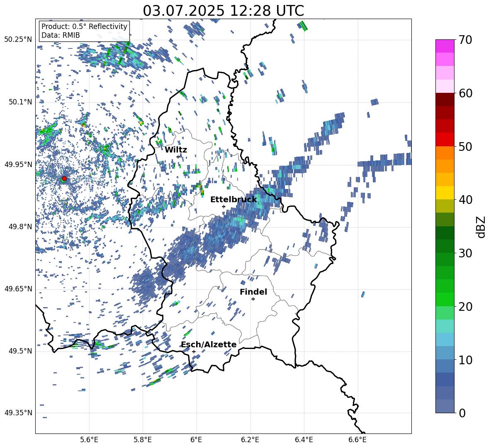The image size is (491, 448).
Task: Click the magenta top segment of colorbar
Action: (x=445, y=46)
